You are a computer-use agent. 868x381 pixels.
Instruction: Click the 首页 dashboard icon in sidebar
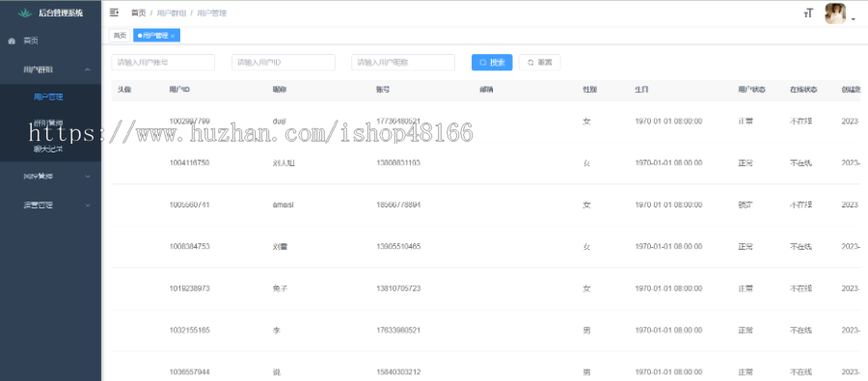click(x=11, y=41)
